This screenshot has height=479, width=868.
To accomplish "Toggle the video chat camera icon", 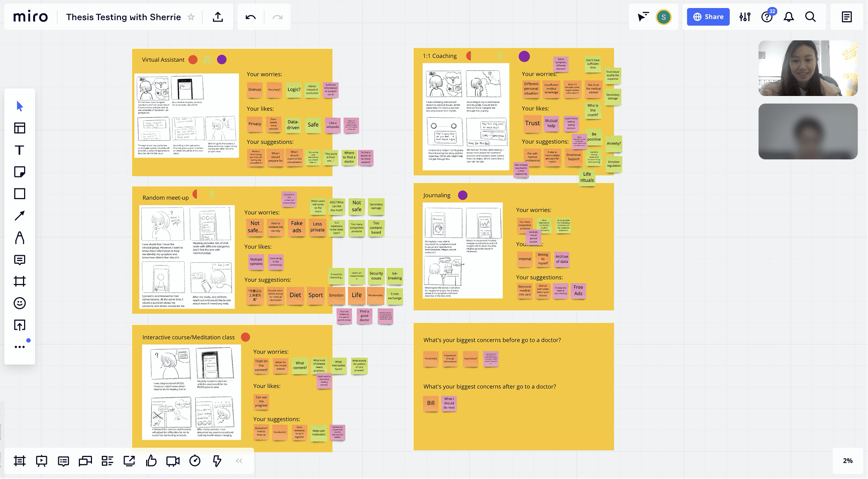I will [x=173, y=461].
